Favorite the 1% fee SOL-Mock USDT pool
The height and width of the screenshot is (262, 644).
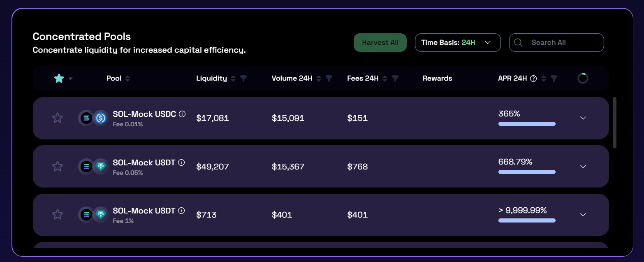(x=58, y=215)
